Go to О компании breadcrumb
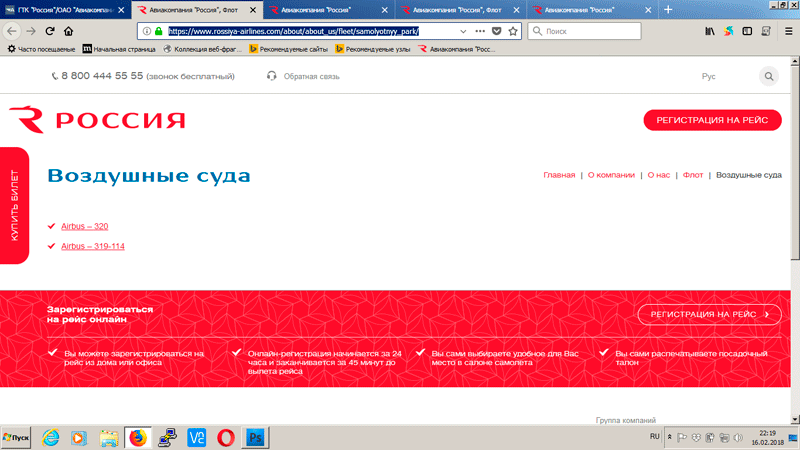The height and width of the screenshot is (450, 800). 611,175
